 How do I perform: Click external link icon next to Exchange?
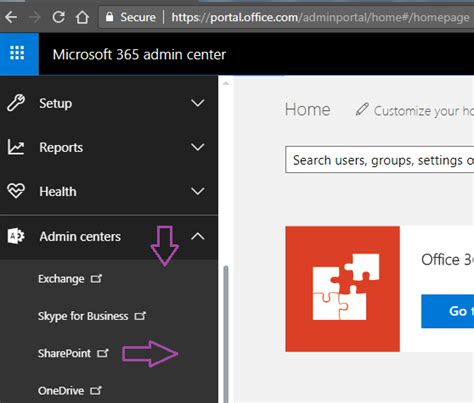pyautogui.click(x=96, y=278)
